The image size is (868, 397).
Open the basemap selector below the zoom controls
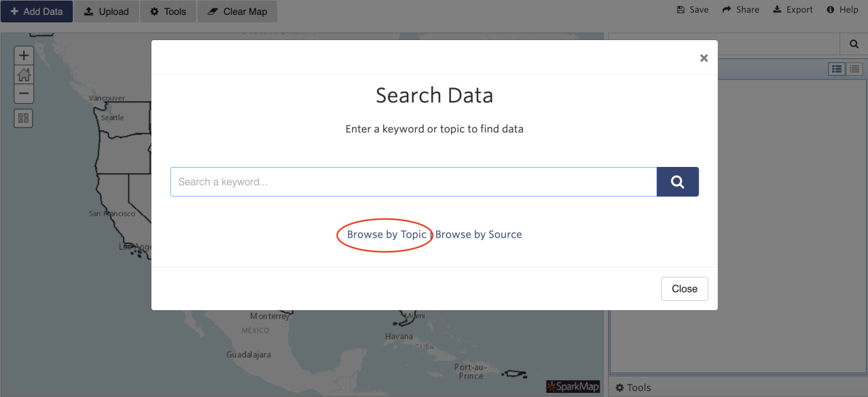tap(24, 117)
